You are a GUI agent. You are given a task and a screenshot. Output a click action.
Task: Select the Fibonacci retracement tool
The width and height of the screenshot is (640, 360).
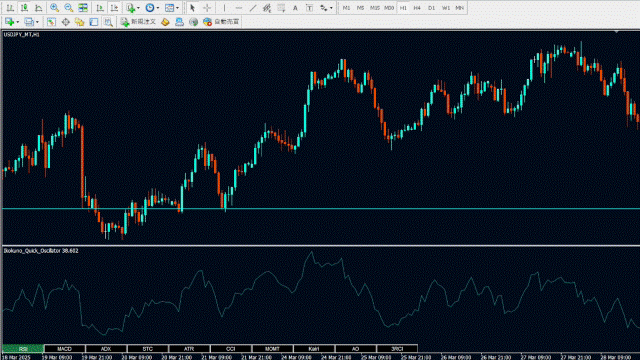281,8
